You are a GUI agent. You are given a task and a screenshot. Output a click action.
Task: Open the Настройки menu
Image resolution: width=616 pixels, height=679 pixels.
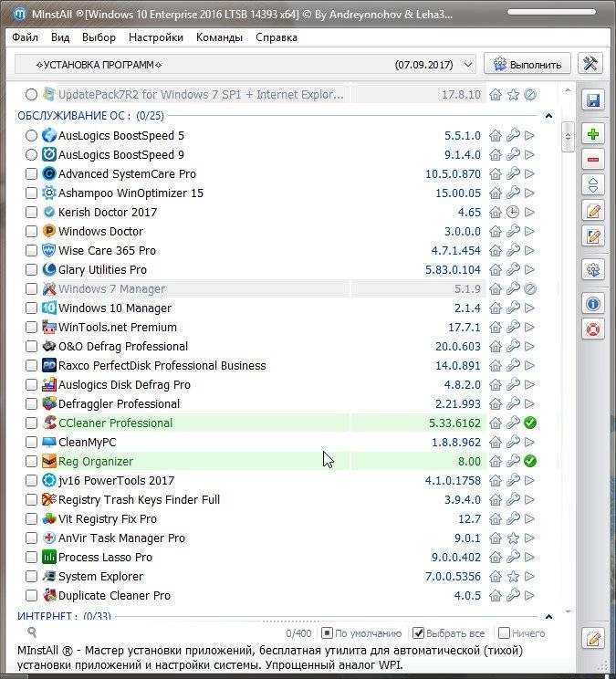click(156, 37)
